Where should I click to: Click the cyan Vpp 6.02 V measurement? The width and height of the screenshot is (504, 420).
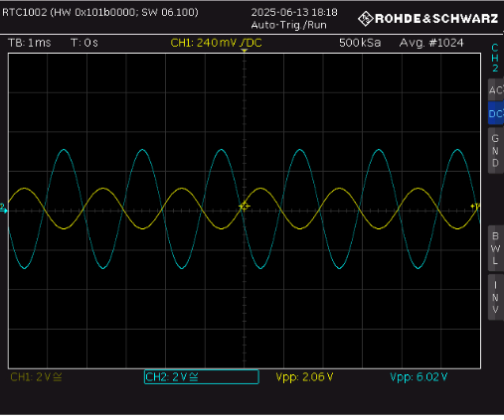pos(419,377)
